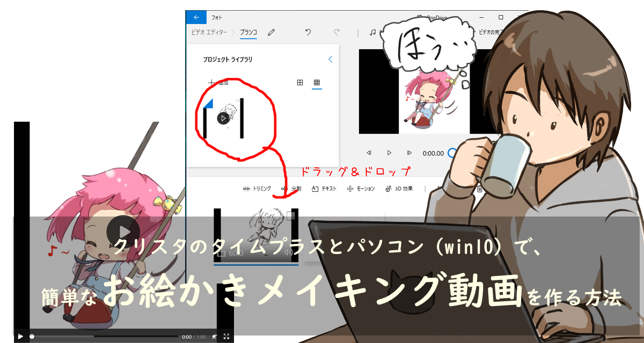Click the プロジェクト ライブラリ heading
Viewport: 644px width, 343px height.
pos(228,59)
